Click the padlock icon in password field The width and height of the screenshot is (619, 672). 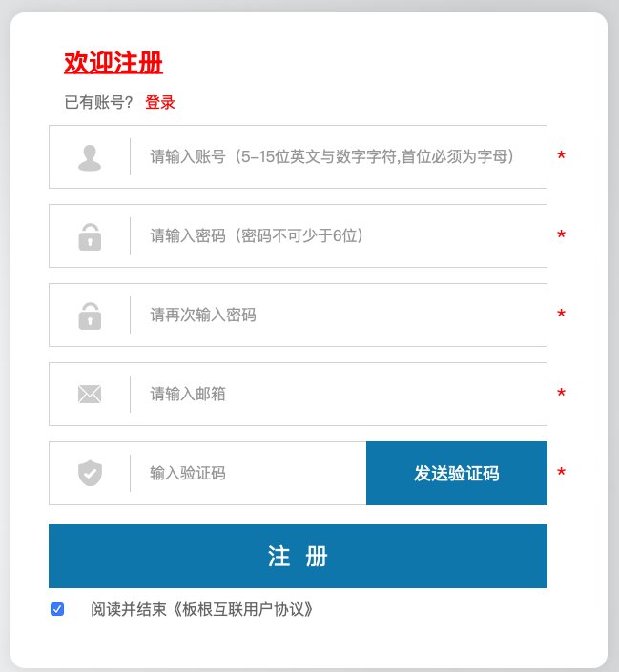90,236
